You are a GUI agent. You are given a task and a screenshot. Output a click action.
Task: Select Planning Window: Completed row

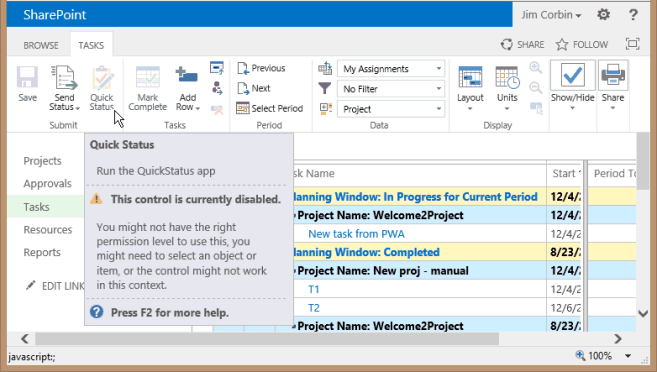366,252
